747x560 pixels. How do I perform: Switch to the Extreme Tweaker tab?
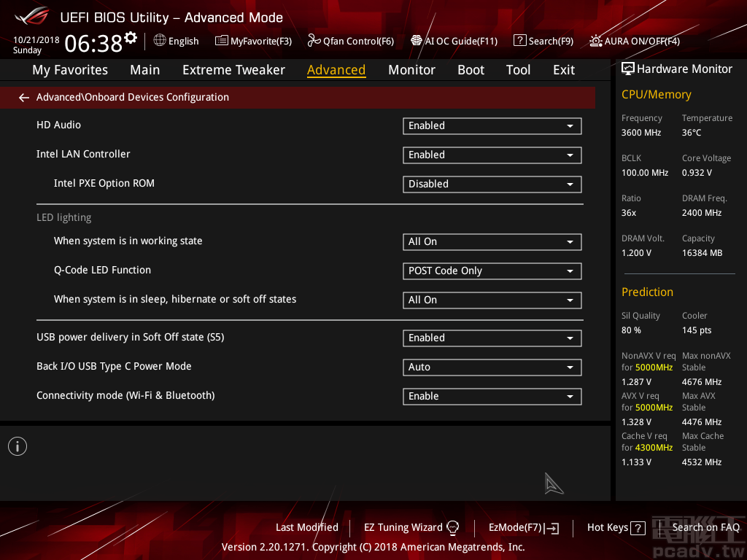(233, 70)
